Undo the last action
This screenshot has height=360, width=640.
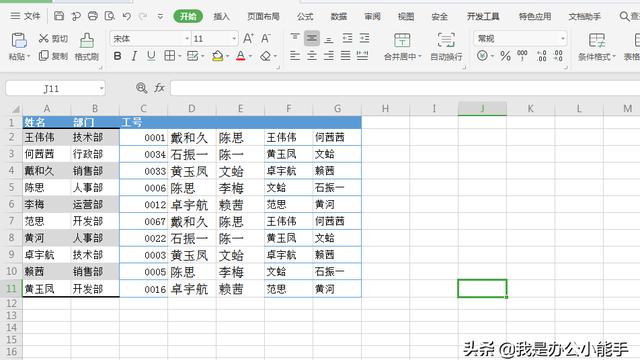(x=127, y=16)
